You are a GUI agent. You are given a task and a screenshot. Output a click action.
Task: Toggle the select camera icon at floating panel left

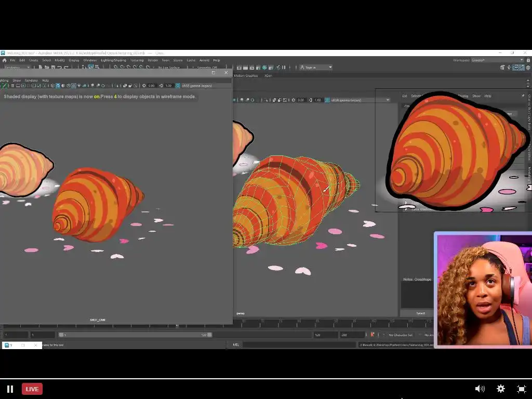tap(4, 86)
